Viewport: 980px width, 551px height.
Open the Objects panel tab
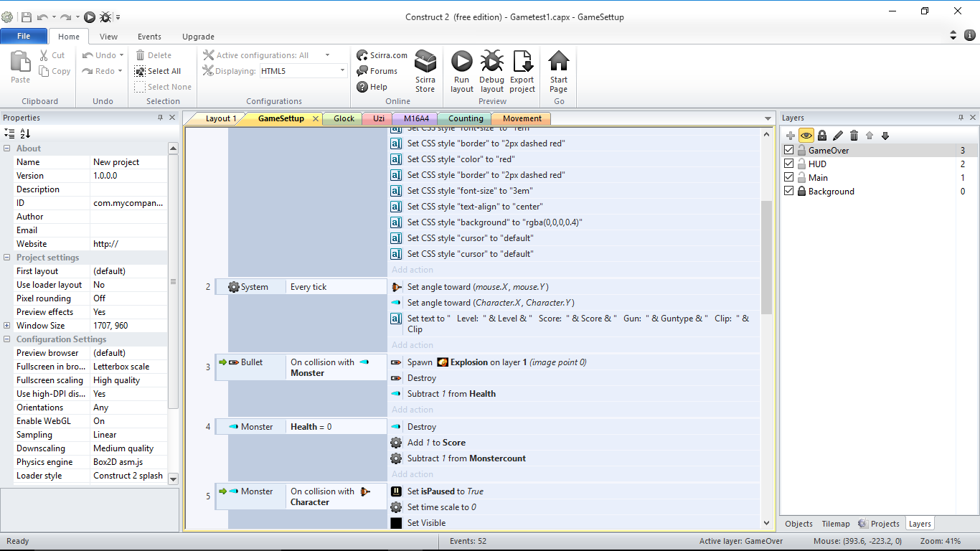point(798,524)
